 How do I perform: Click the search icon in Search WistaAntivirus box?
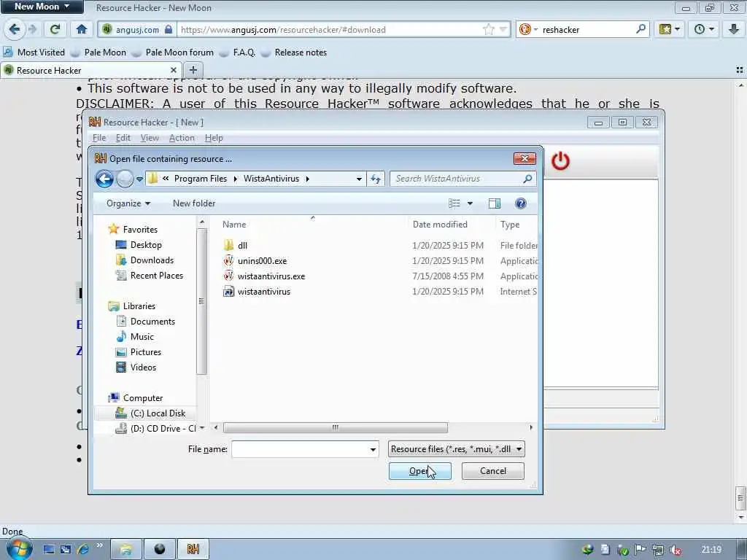527,179
